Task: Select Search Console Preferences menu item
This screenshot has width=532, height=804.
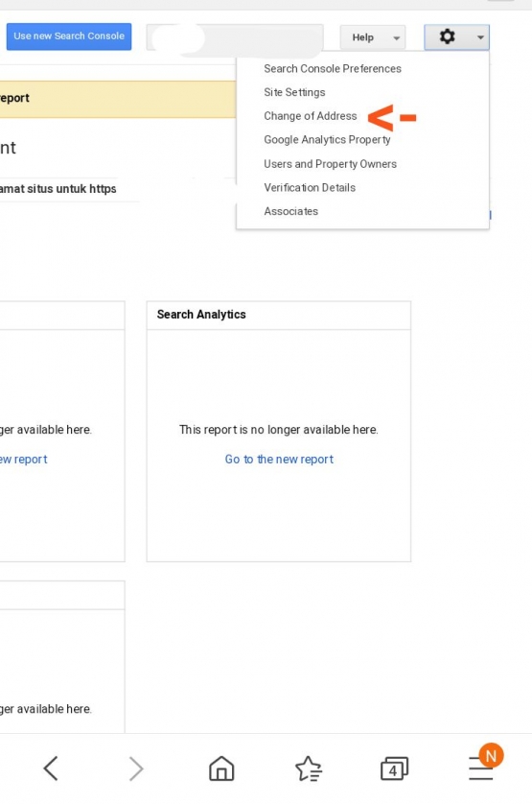Action: [x=332, y=69]
